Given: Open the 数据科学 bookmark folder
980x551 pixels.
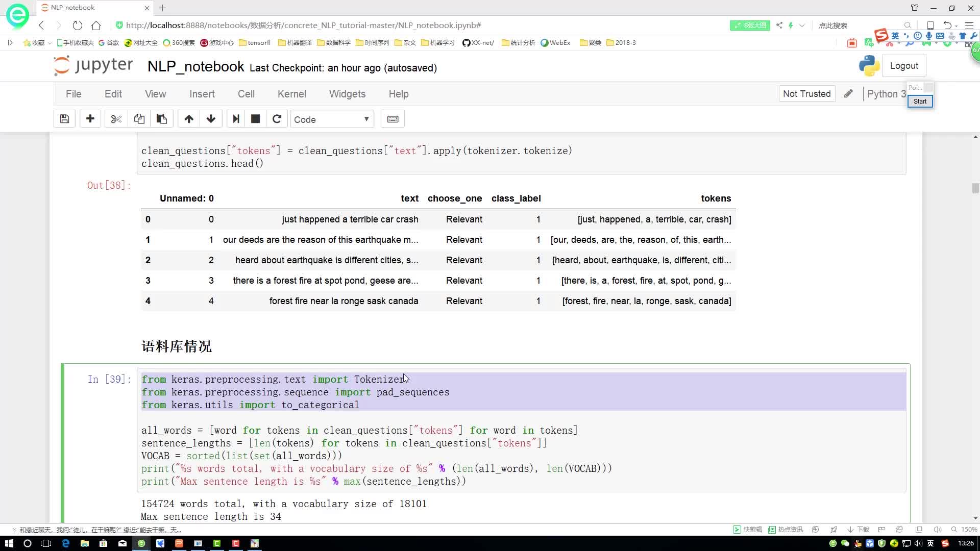Looking at the screenshot, I should [334, 42].
